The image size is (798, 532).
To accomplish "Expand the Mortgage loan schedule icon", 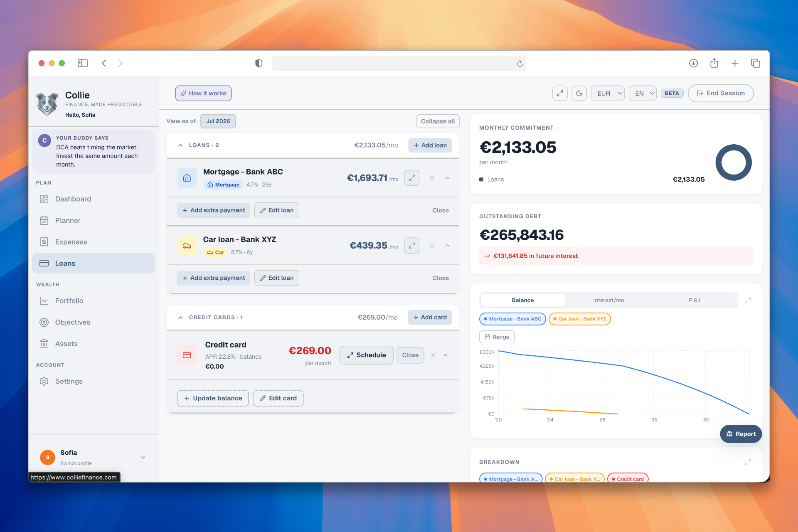I will pyautogui.click(x=412, y=178).
